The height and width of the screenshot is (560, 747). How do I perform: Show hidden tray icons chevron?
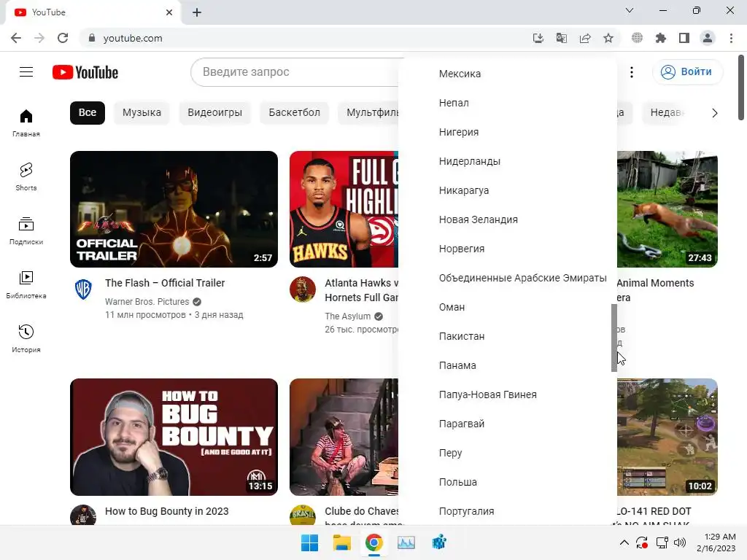624,542
